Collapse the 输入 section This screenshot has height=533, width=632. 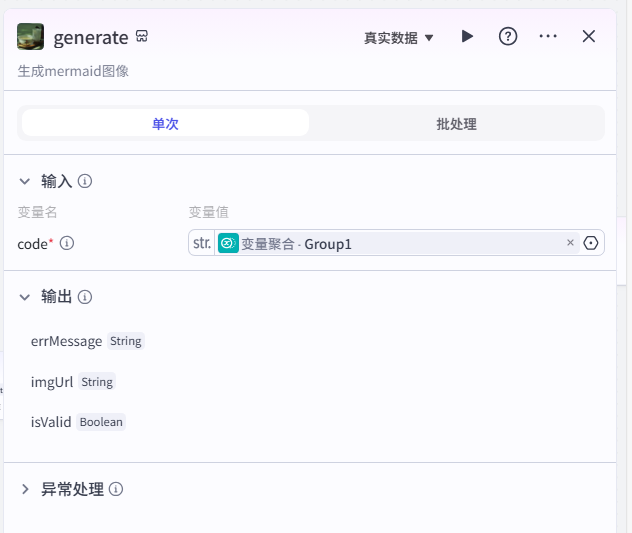pyautogui.click(x=25, y=181)
